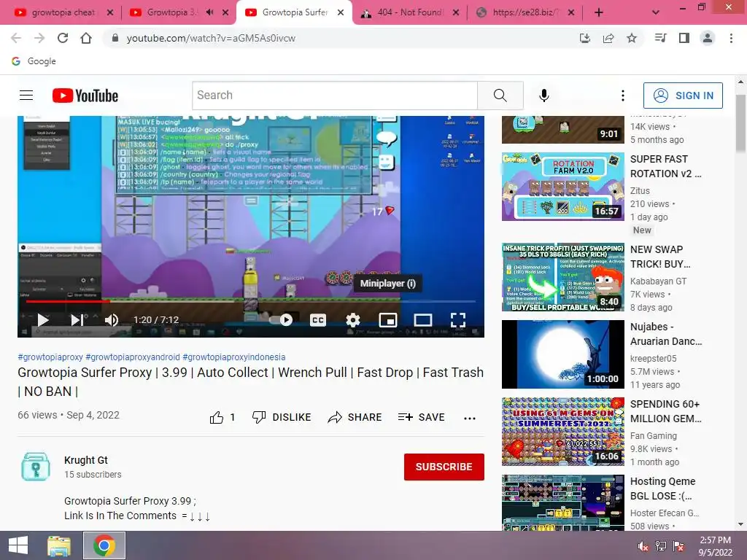Viewport: 747px width, 560px height.
Task: Click Chrome icon in taskbar
Action: tap(104, 545)
